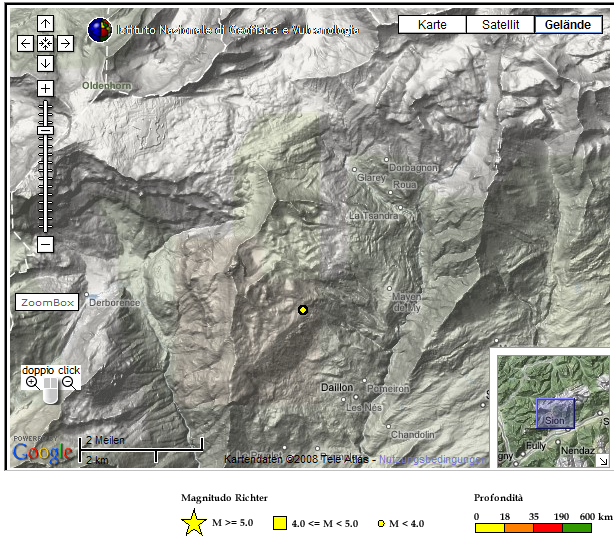The image size is (614, 543).
Task: Pan the map up with the arrow
Action: click(x=45, y=24)
